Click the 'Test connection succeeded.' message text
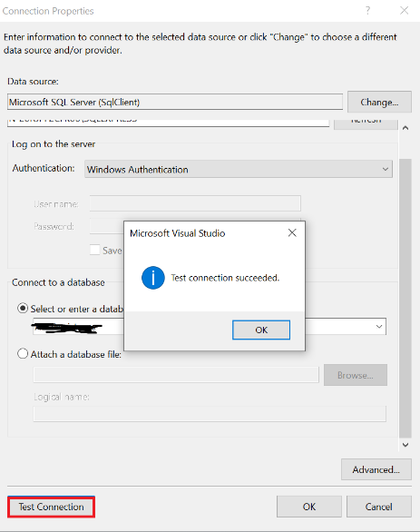This screenshot has height=532, width=420. click(x=225, y=278)
